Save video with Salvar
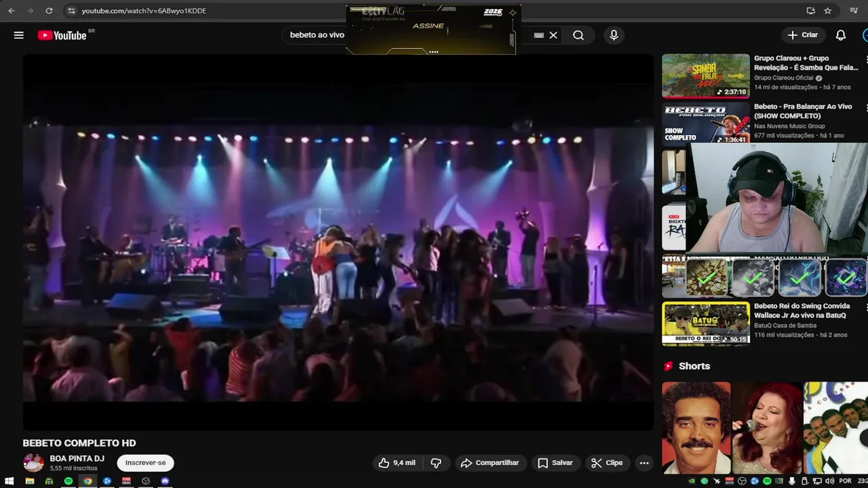Viewport: 868px width, 488px height. pyautogui.click(x=555, y=463)
